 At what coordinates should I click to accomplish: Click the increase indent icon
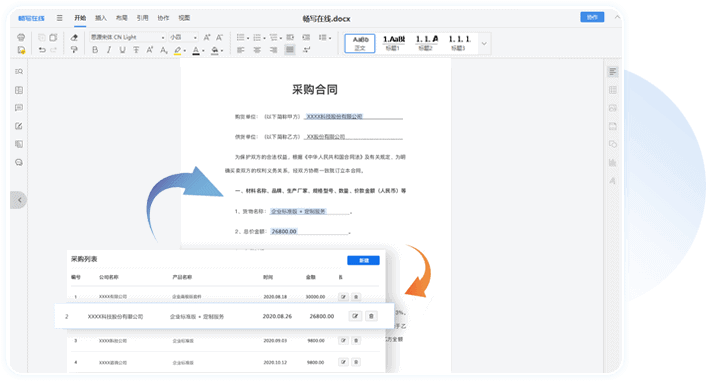click(306, 37)
